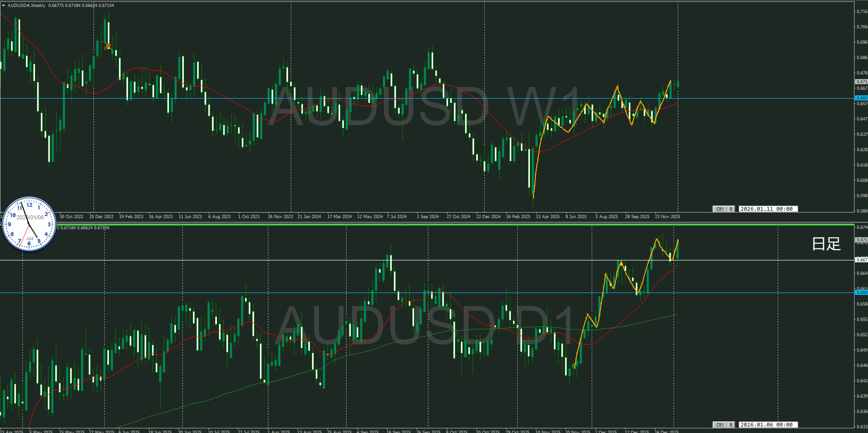Click the orange pencil marker on weekly chart

click(108, 46)
